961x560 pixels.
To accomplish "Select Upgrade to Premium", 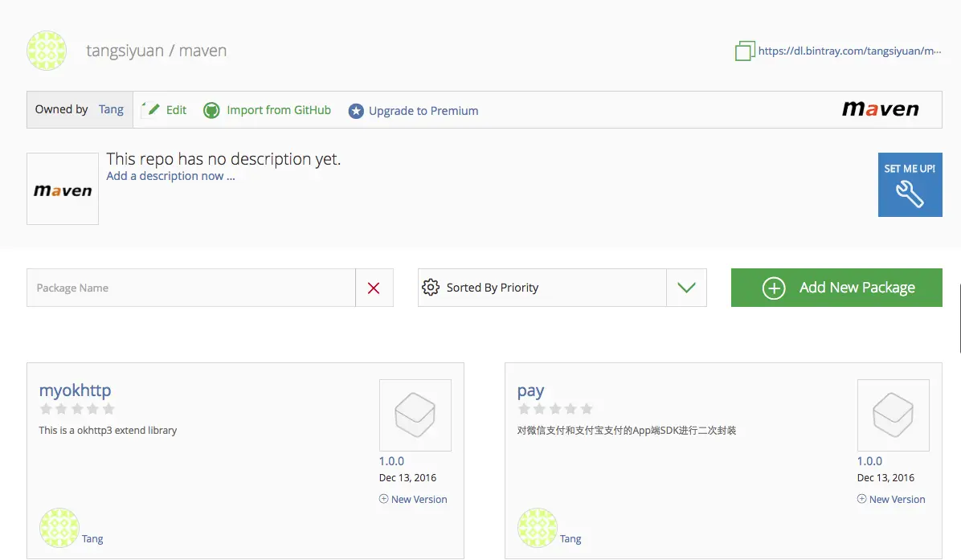I will pos(423,111).
